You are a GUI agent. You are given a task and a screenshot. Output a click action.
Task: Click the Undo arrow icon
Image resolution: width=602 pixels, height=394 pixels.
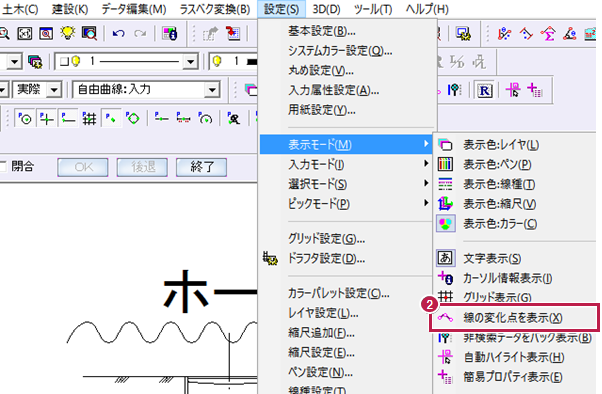pyautogui.click(x=118, y=34)
